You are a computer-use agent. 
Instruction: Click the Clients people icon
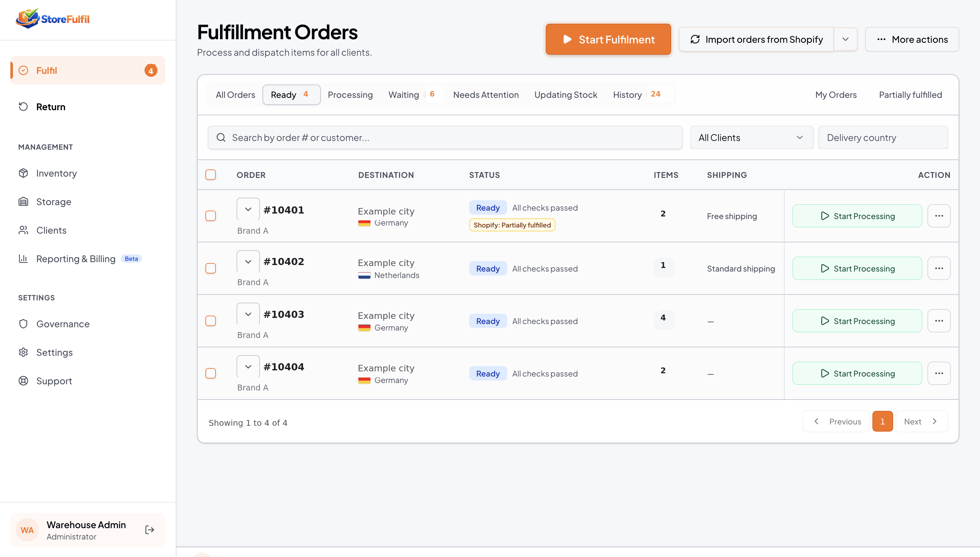coord(23,230)
